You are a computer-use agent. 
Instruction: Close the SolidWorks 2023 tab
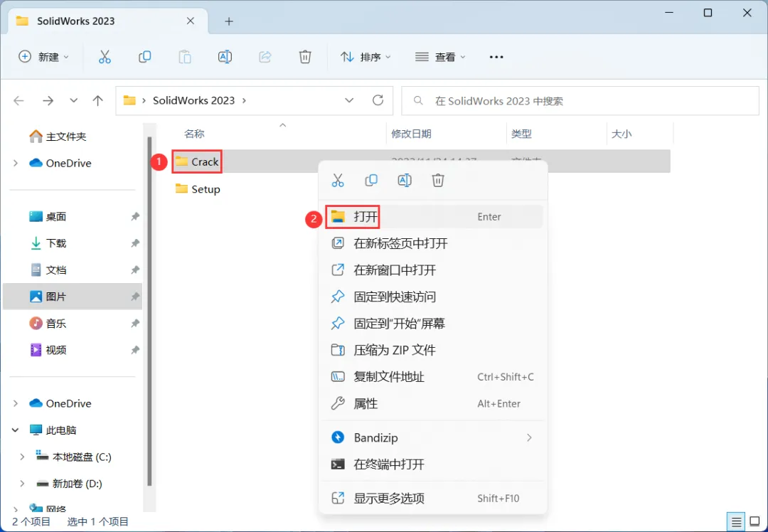point(191,21)
